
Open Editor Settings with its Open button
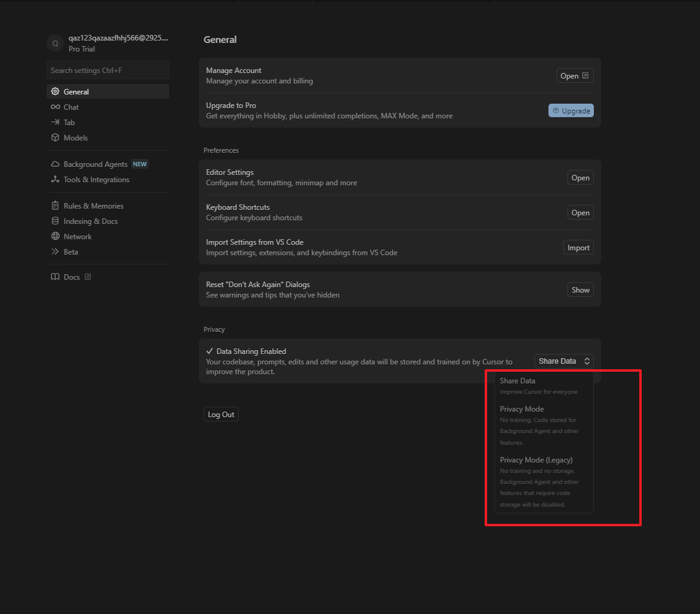[x=580, y=178]
